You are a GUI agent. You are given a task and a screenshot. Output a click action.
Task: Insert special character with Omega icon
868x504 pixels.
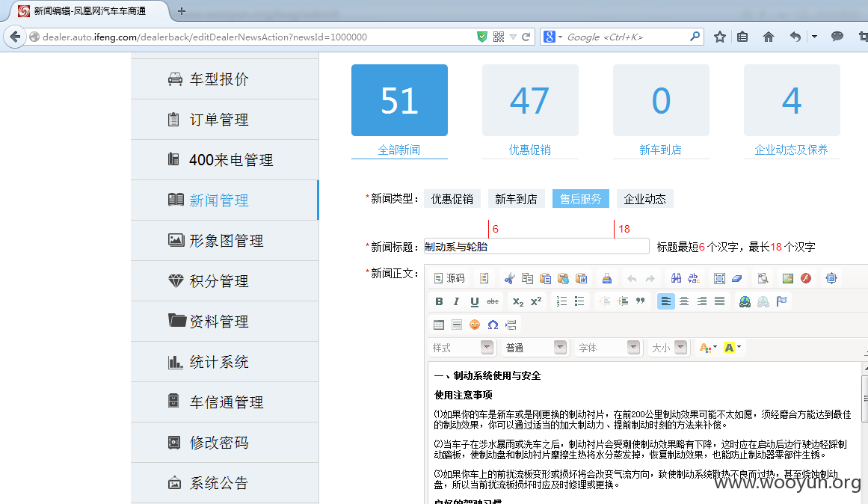(x=493, y=325)
